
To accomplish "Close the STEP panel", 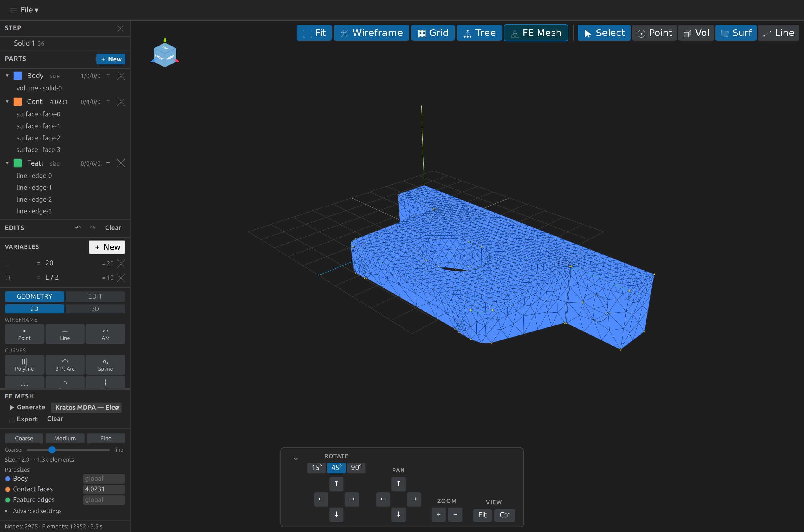I will 120,28.
